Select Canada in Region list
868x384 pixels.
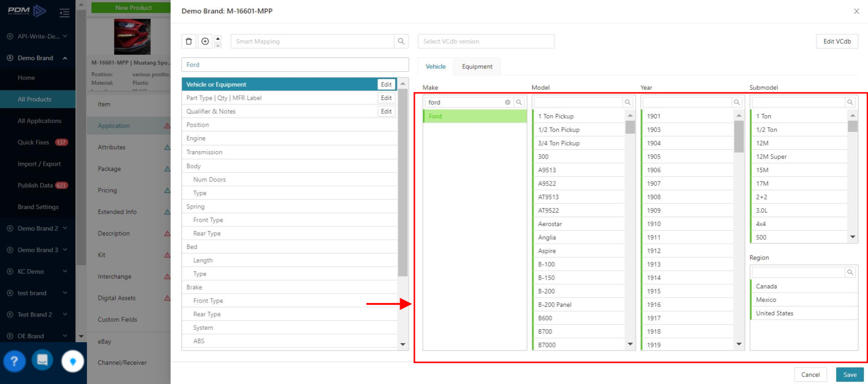tap(804, 286)
